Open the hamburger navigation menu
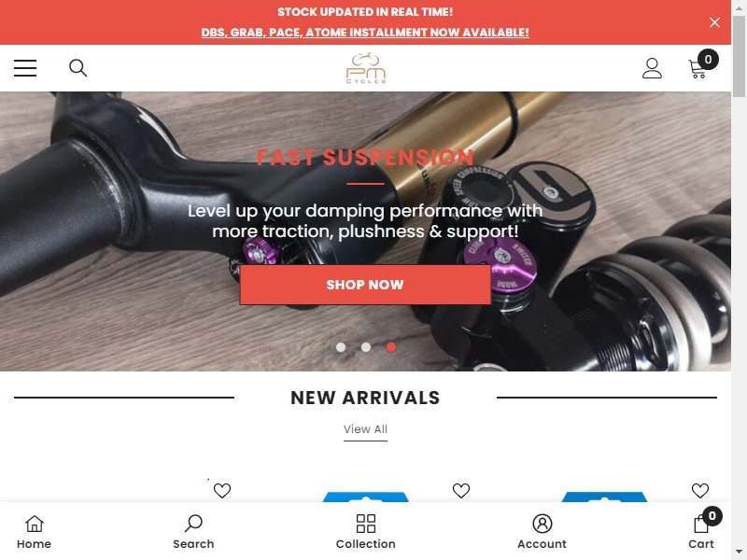This screenshot has height=560, width=747. (x=25, y=68)
